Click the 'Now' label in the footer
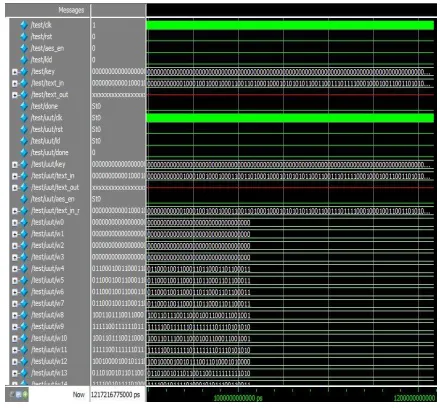Viewport: 440px width, 408px height. pos(79,395)
